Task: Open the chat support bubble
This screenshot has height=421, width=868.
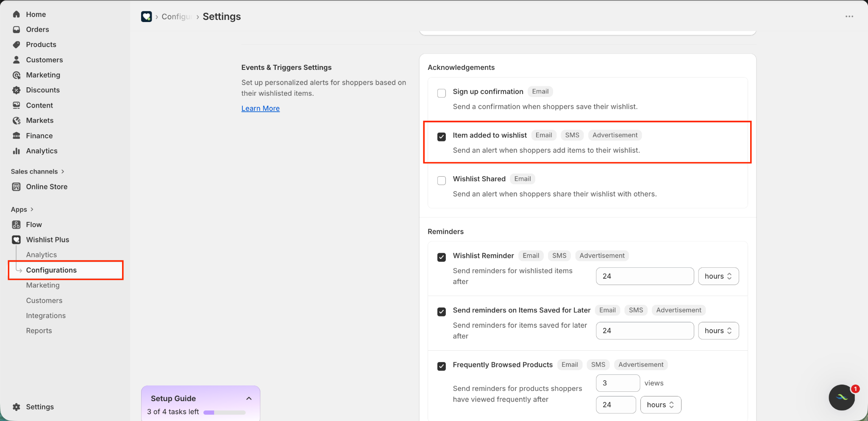Action: (x=842, y=397)
